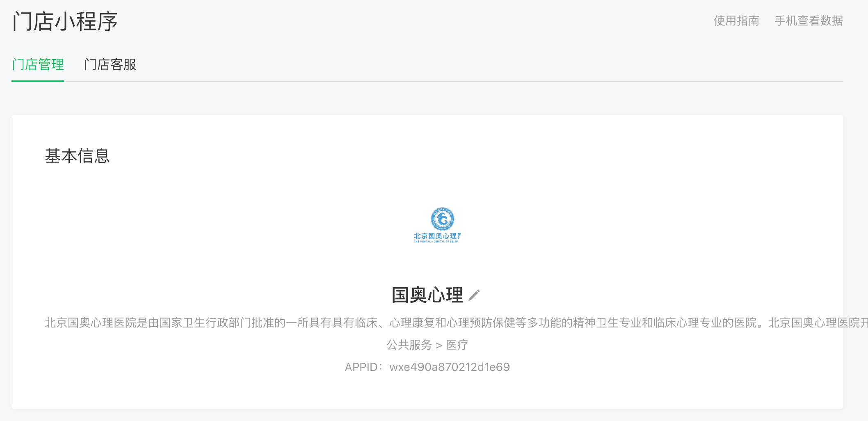Viewport: 868px width, 421px height.
Task: Select the APPID value wxe490a870212d1e69
Action: (450, 367)
